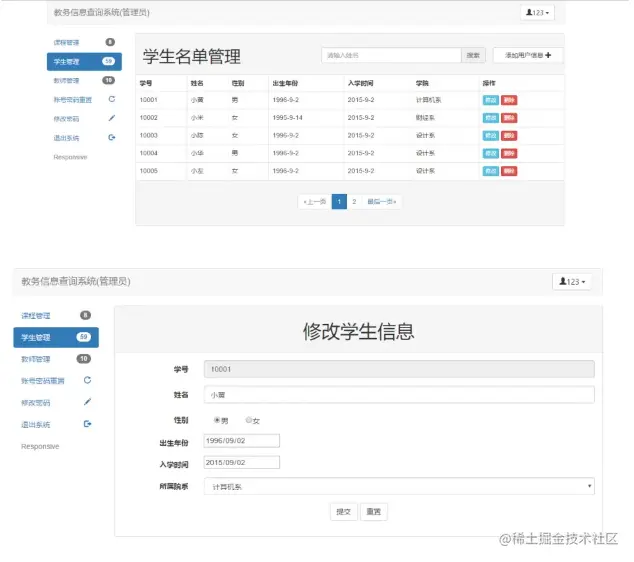Click the 入学时间 date field

coord(242,463)
